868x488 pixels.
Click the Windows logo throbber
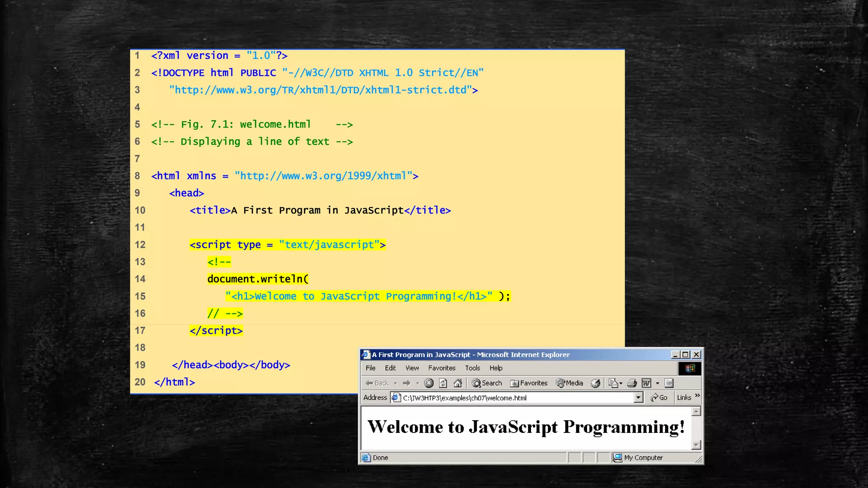[690, 369]
